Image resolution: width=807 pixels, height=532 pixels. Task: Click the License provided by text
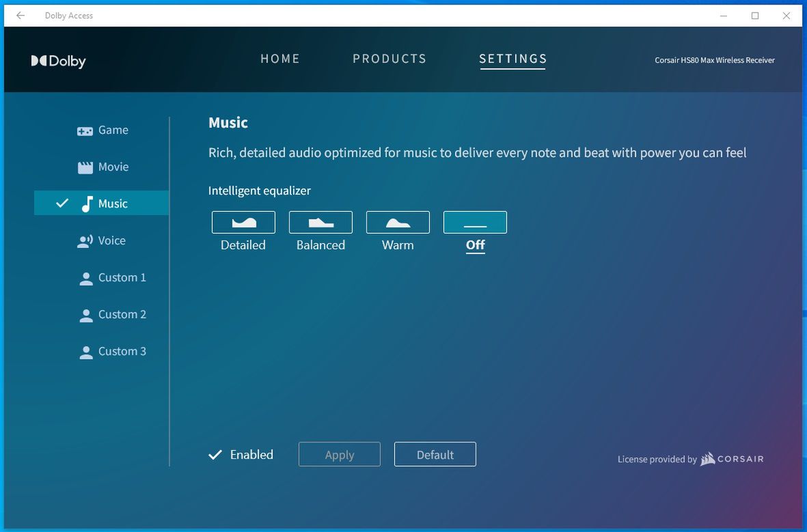coord(657,460)
